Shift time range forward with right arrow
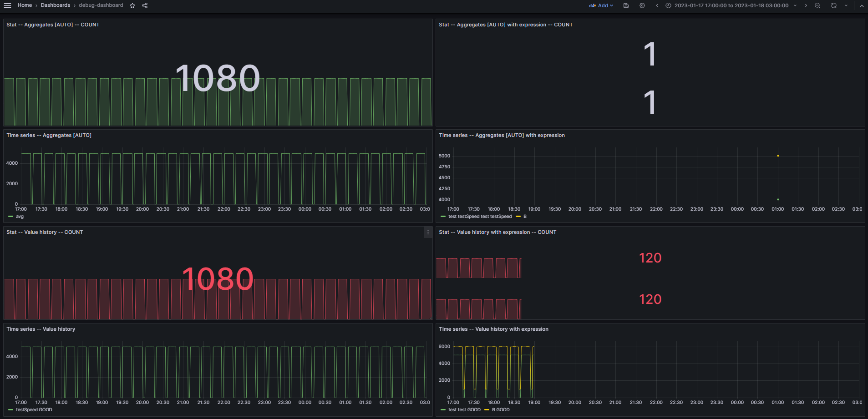This screenshot has width=868, height=419. point(806,5)
